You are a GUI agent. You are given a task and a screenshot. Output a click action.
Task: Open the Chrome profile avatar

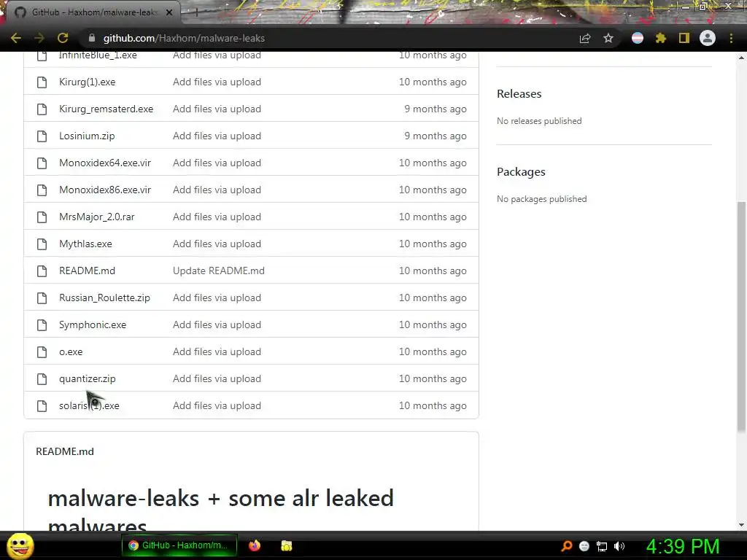pos(708,38)
